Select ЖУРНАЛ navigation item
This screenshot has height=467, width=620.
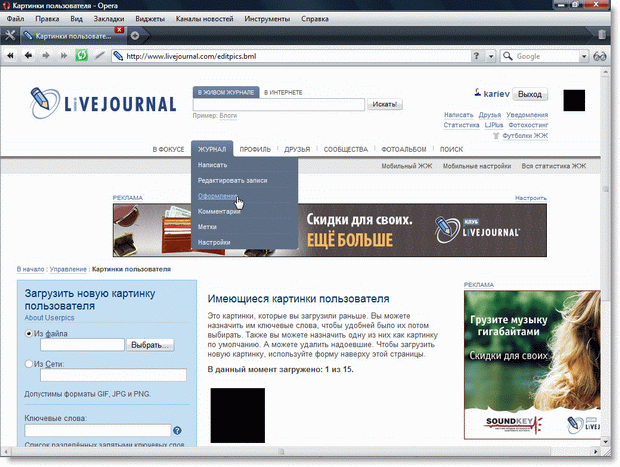(x=212, y=149)
